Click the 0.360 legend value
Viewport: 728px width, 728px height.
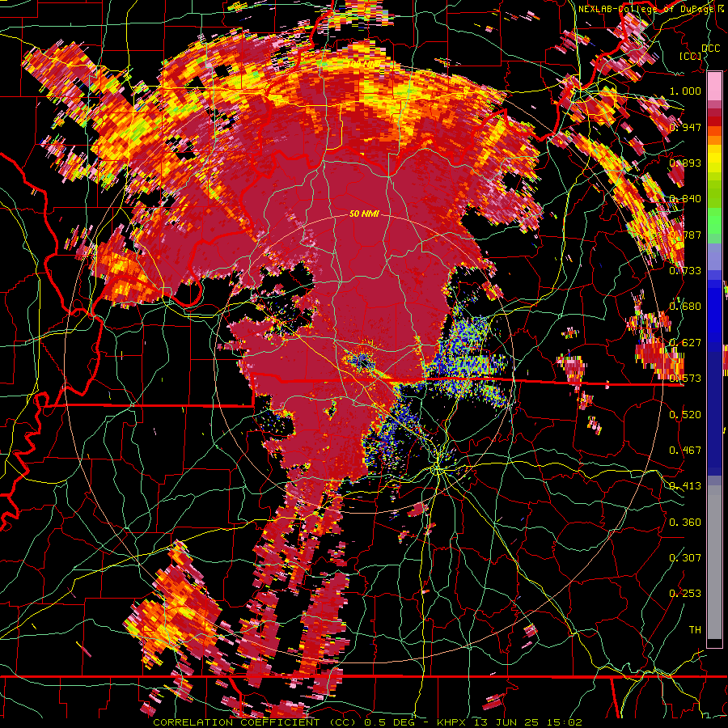[x=685, y=523]
